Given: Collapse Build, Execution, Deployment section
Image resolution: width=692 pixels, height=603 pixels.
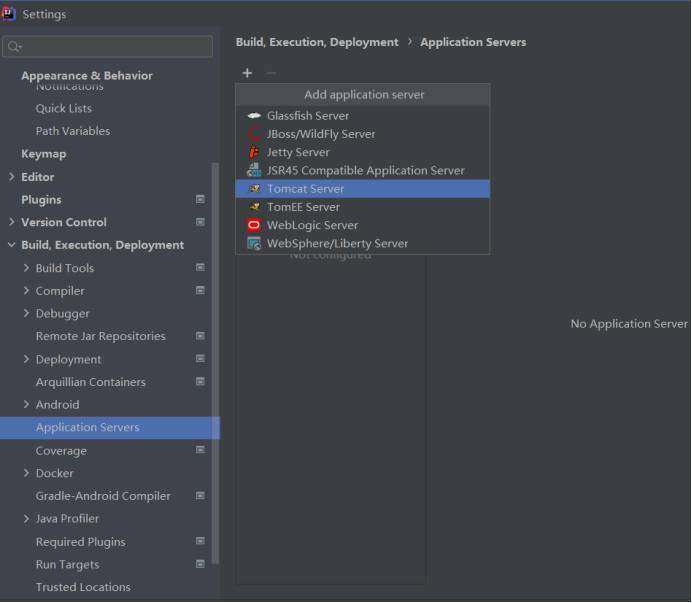Looking at the screenshot, I should coord(11,245).
